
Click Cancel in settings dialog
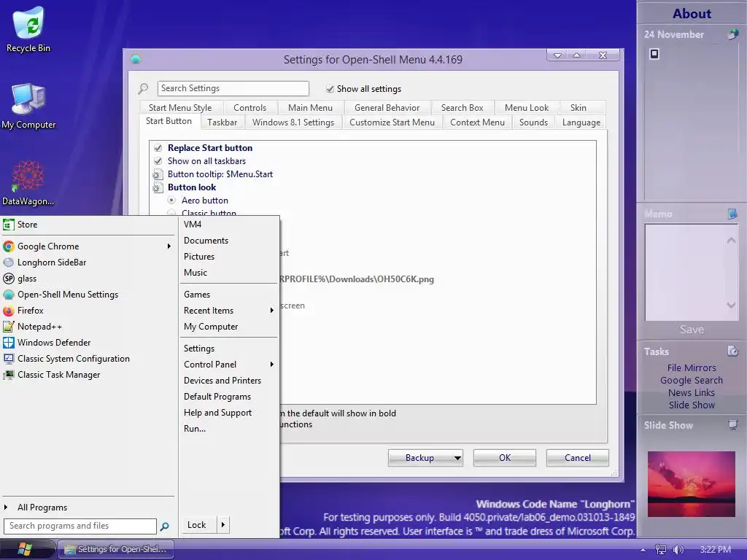(x=578, y=458)
